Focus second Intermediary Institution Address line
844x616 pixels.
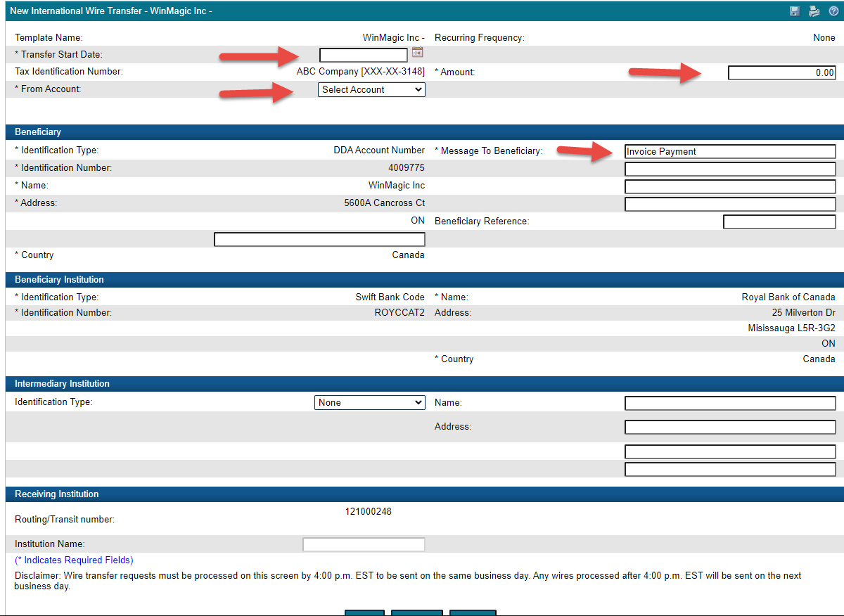point(730,451)
